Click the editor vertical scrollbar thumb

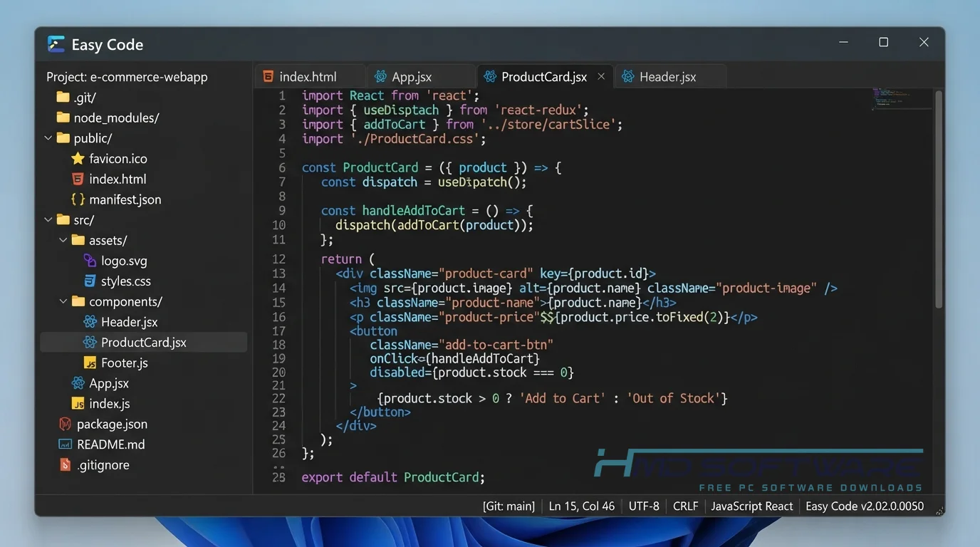point(939,199)
